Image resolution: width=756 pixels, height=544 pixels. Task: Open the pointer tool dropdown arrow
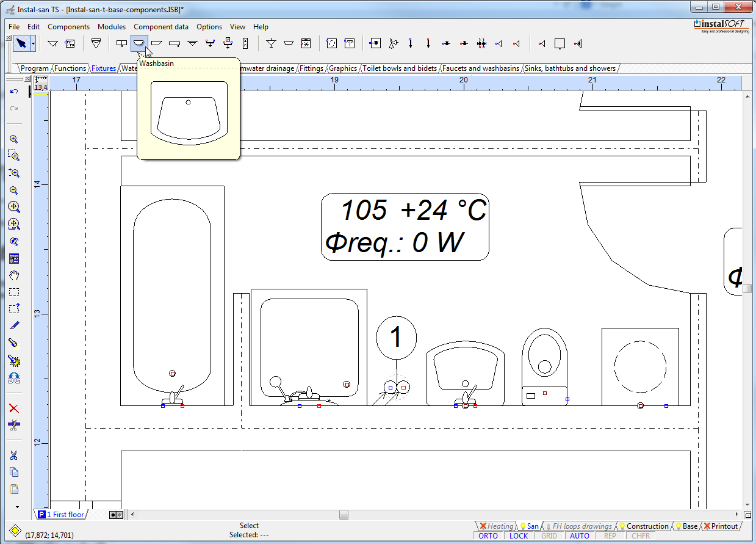coord(33,43)
